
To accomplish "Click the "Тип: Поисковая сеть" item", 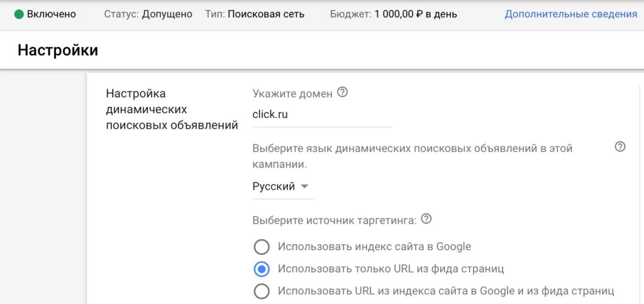I will pos(255,14).
